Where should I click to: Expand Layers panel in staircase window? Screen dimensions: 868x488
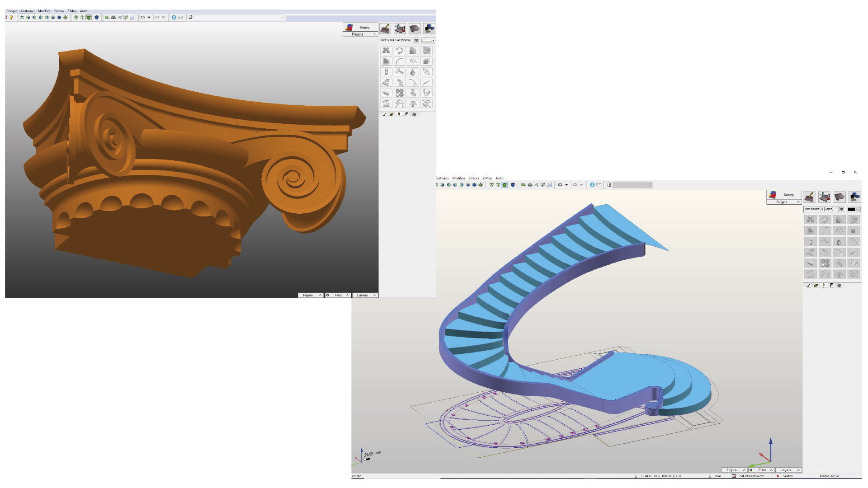pyautogui.click(x=789, y=470)
